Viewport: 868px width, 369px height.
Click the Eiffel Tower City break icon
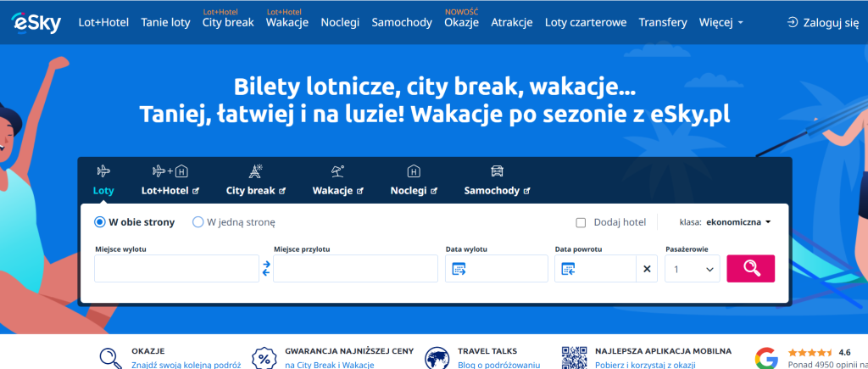255,171
